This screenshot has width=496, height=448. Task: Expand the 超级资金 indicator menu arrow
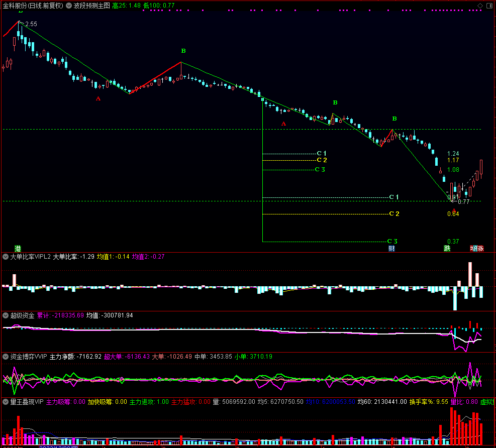pos(6,315)
